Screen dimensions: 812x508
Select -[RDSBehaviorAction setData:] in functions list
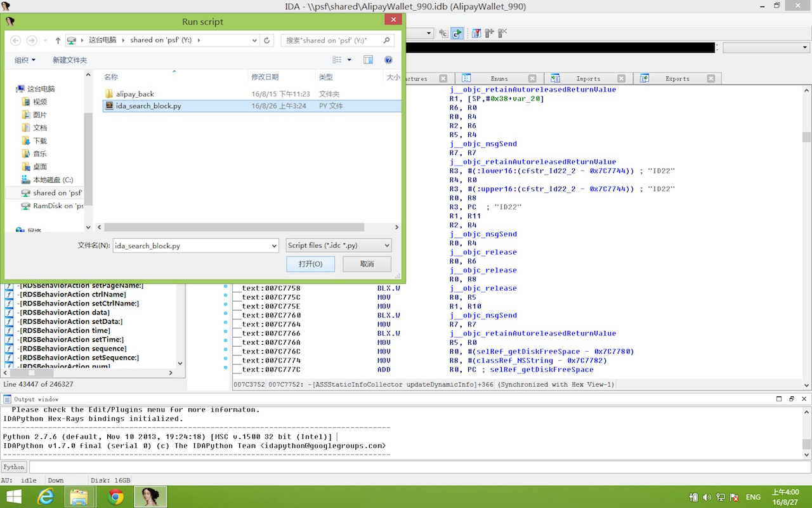click(x=70, y=321)
